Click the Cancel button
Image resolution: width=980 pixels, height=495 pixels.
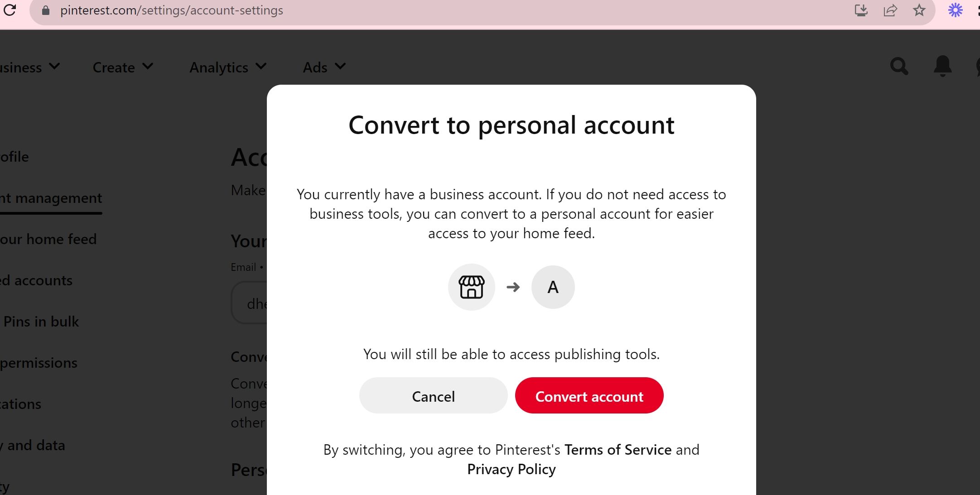click(433, 396)
